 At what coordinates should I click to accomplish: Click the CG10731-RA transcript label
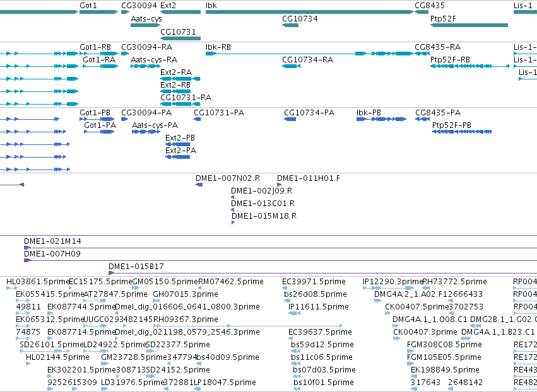point(186,98)
